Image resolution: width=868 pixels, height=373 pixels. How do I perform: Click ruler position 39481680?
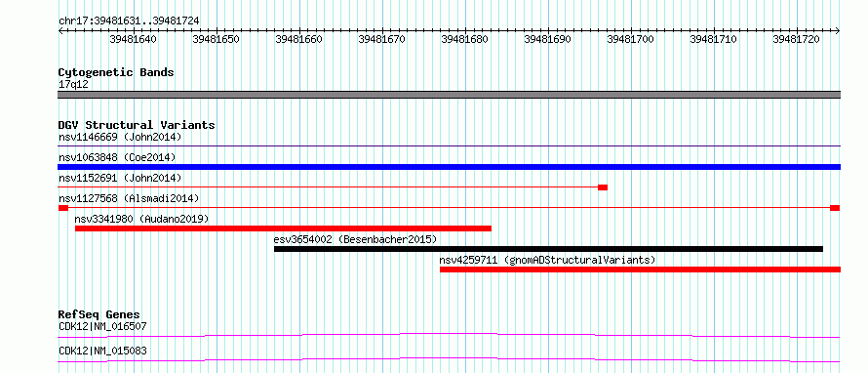pyautogui.click(x=465, y=39)
